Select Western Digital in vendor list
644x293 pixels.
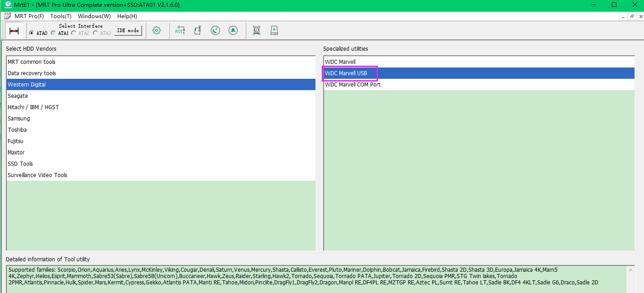tap(161, 85)
